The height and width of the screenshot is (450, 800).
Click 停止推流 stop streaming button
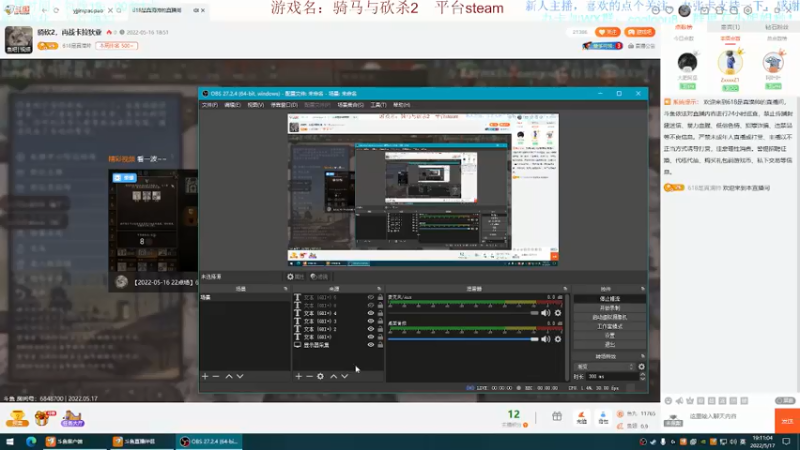610,298
